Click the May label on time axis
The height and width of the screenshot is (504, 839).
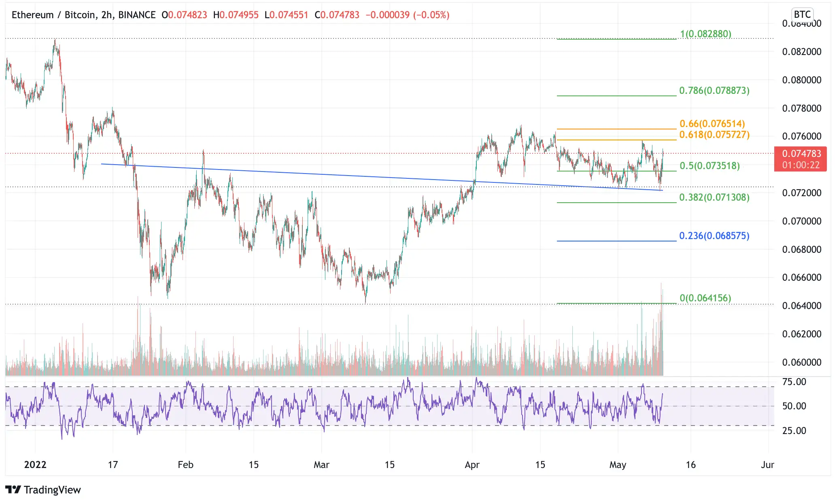click(618, 464)
